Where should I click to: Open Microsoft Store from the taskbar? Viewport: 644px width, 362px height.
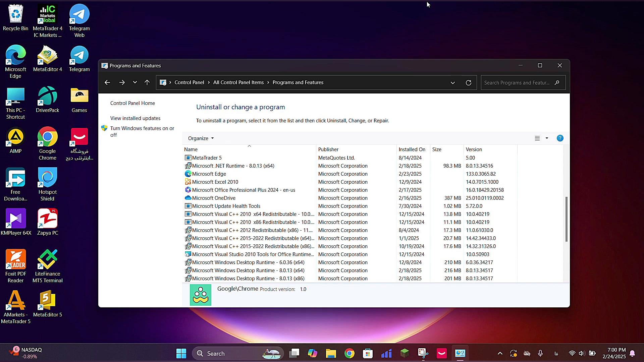click(368, 353)
